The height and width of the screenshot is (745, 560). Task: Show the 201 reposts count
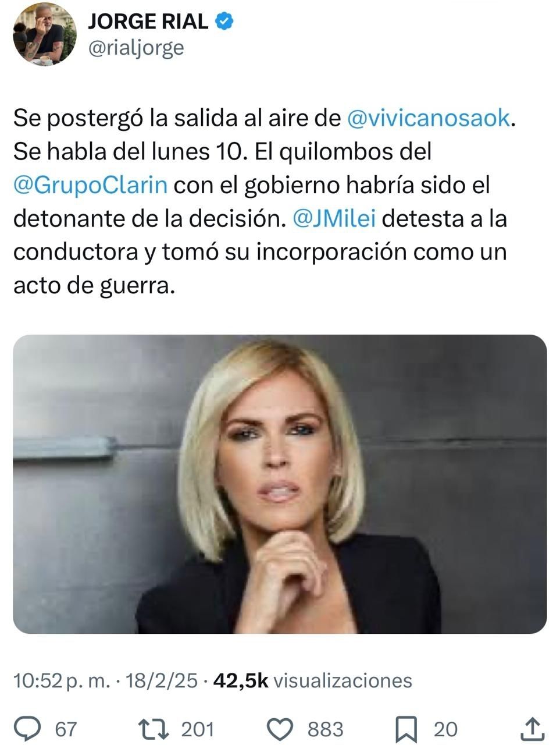pyautogui.click(x=198, y=729)
